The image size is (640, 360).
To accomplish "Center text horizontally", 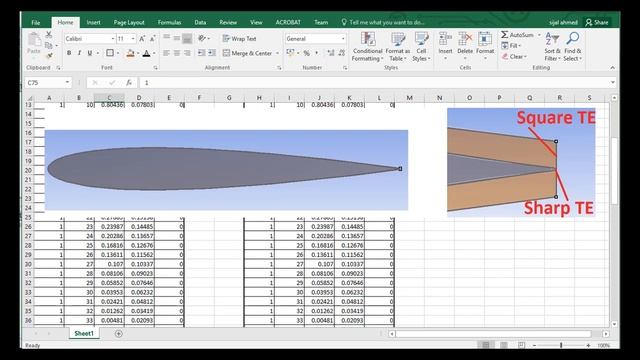I will click(177, 53).
